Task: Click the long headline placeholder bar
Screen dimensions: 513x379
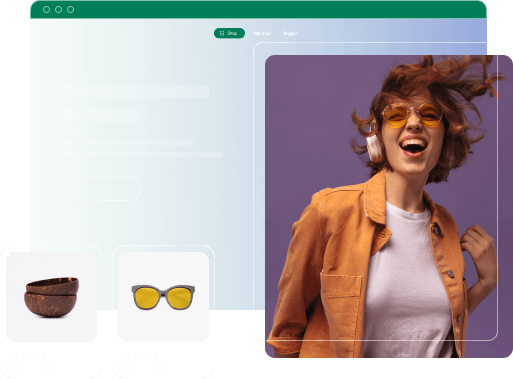Action: (x=136, y=91)
